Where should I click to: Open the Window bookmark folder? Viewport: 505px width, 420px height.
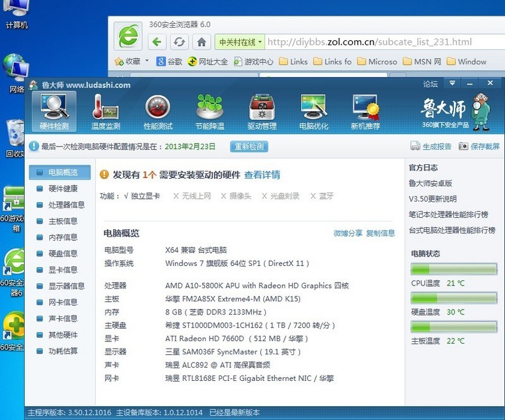pyautogui.click(x=466, y=61)
